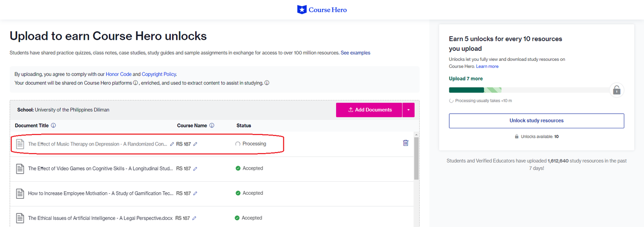Click small lock icon beside 'Unlocks available'
The width and height of the screenshot is (644, 227).
pyautogui.click(x=517, y=136)
